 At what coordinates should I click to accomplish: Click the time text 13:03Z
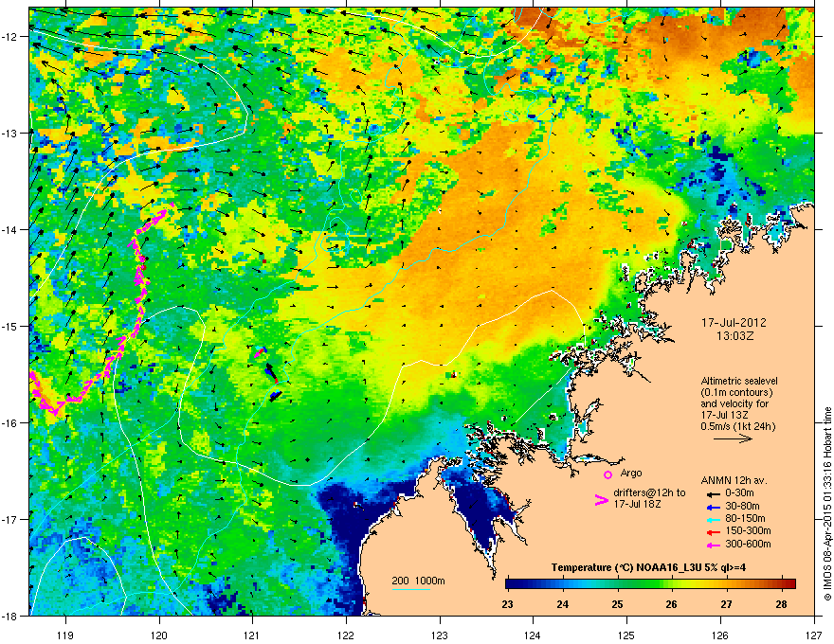(734, 336)
